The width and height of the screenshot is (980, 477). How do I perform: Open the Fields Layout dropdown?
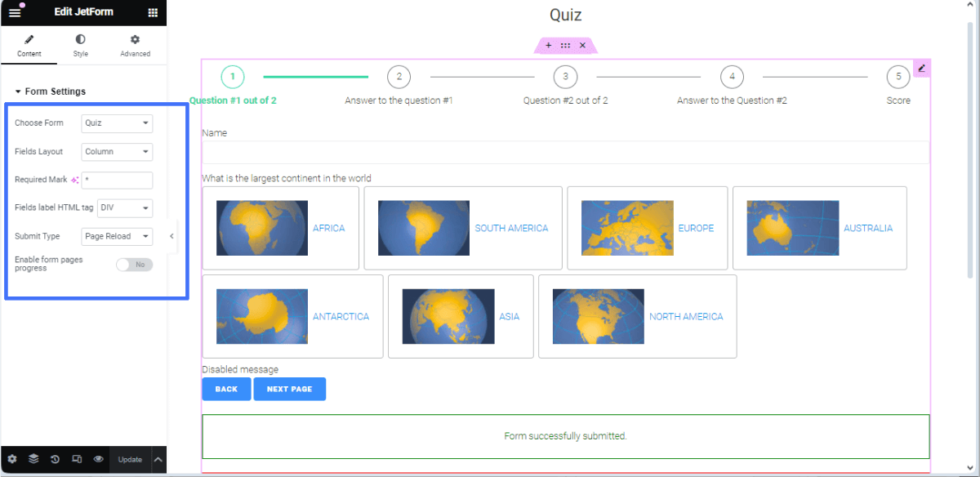click(115, 151)
